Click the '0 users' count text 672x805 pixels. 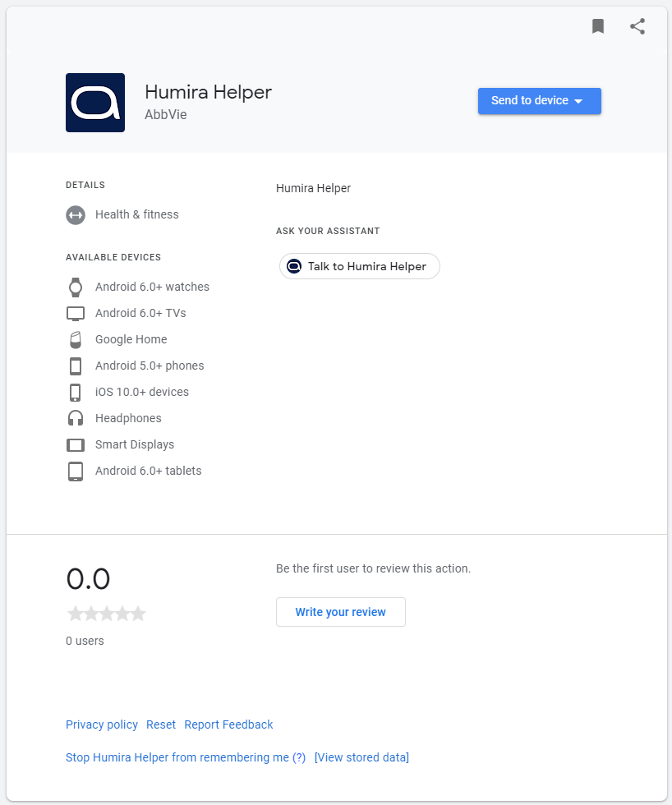[x=85, y=641]
